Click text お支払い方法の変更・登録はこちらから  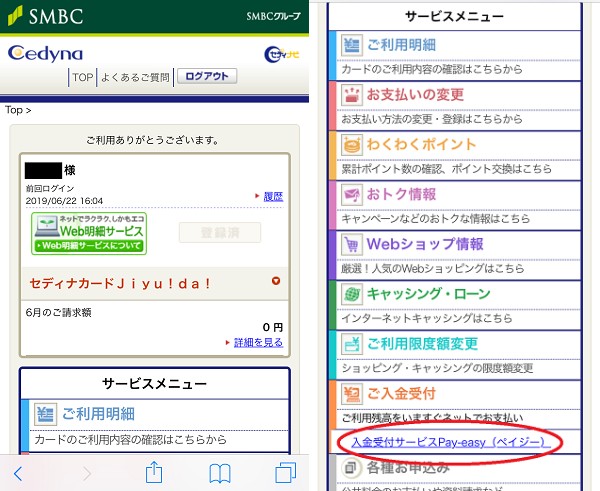pos(432,119)
